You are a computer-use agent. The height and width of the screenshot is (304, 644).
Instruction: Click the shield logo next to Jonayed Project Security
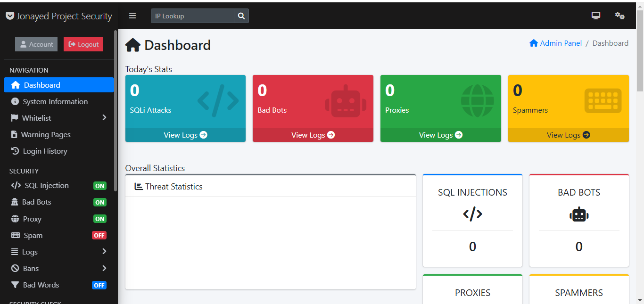tap(10, 16)
